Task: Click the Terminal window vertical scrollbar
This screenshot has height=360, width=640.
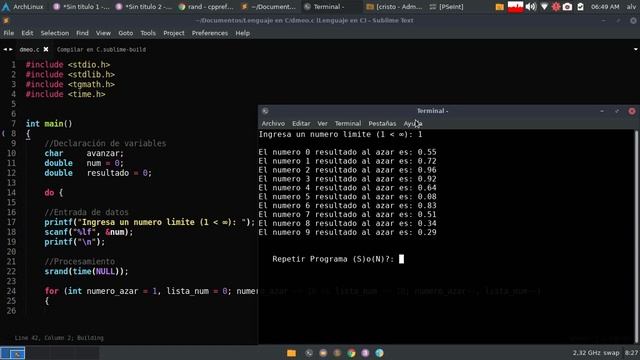Action: [636, 237]
